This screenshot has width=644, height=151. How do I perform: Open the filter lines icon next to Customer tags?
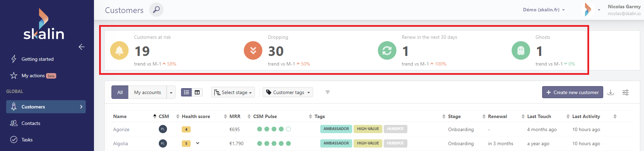[x=327, y=92]
